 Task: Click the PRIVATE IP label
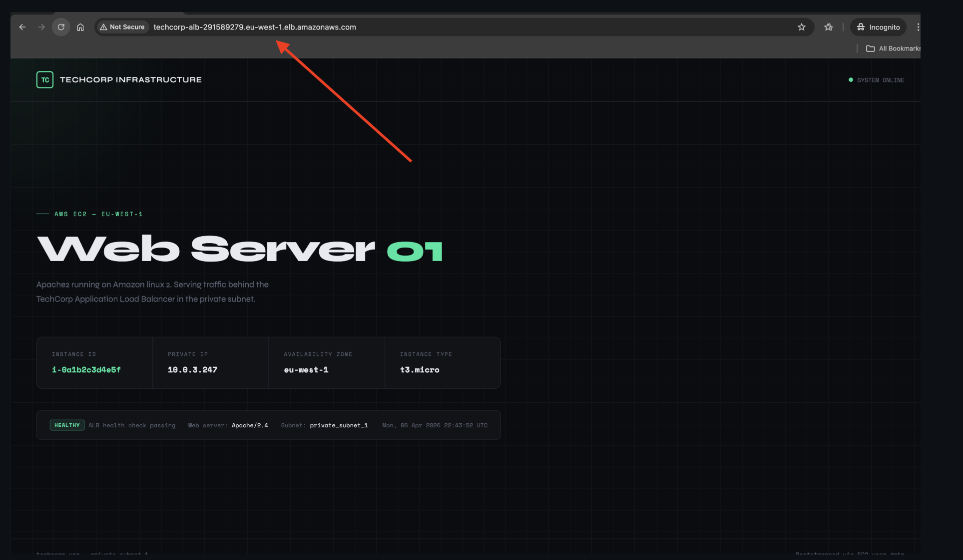click(188, 354)
